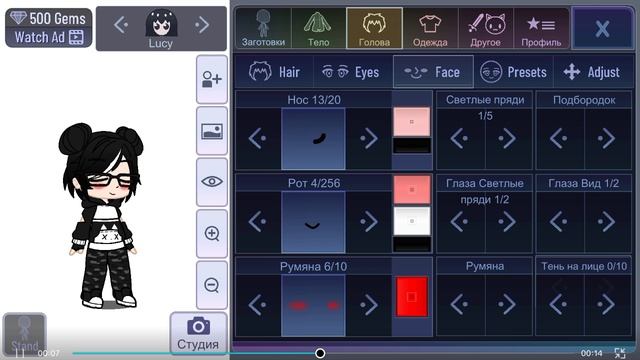The width and height of the screenshot is (640, 360).
Task: Switch to the Тело body tab
Action: pos(318,28)
